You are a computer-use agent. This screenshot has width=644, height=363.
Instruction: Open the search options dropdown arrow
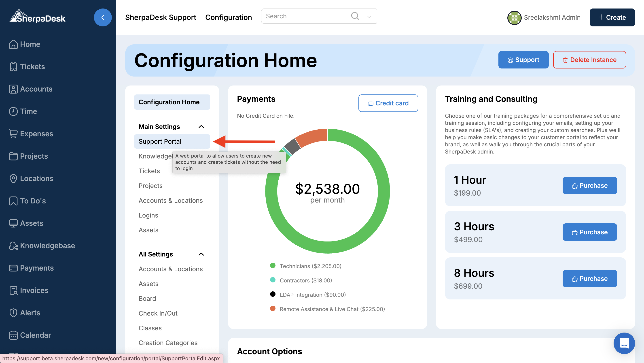click(369, 17)
